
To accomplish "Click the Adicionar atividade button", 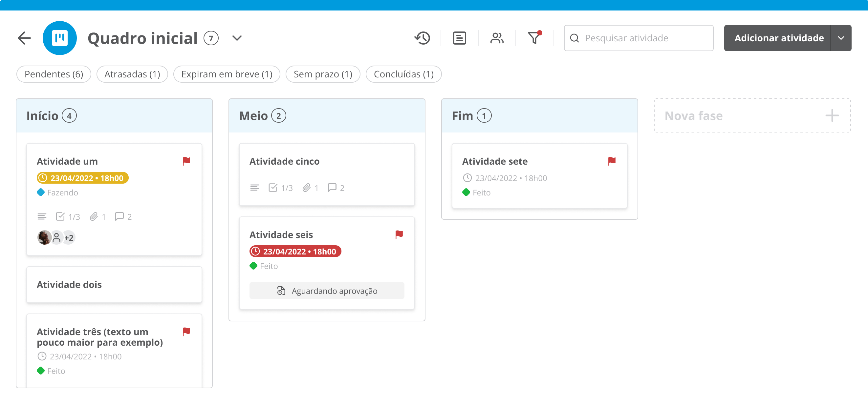I will 777,38.
